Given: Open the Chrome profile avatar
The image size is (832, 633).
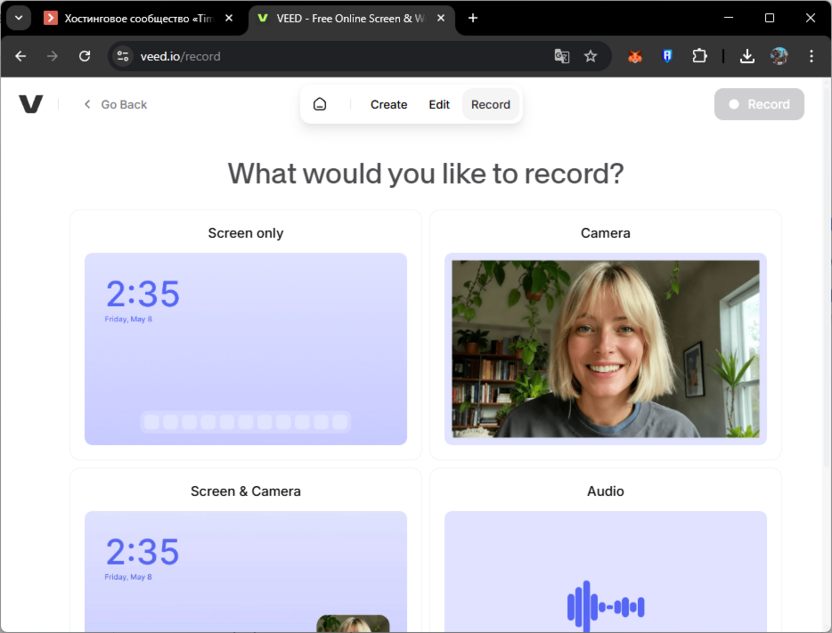Looking at the screenshot, I should click(x=779, y=56).
